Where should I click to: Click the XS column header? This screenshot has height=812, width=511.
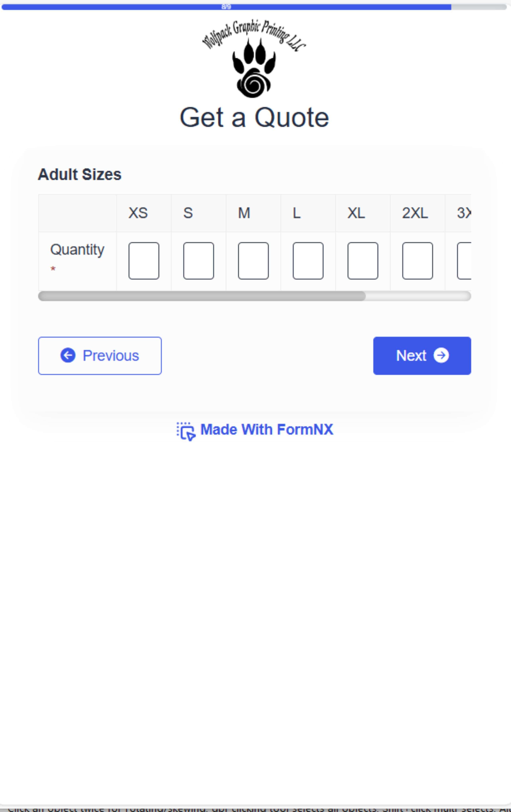(x=138, y=213)
